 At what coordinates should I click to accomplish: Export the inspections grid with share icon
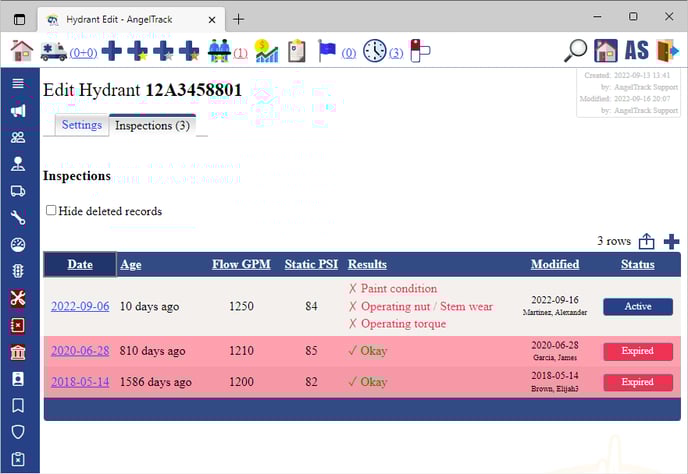click(647, 241)
